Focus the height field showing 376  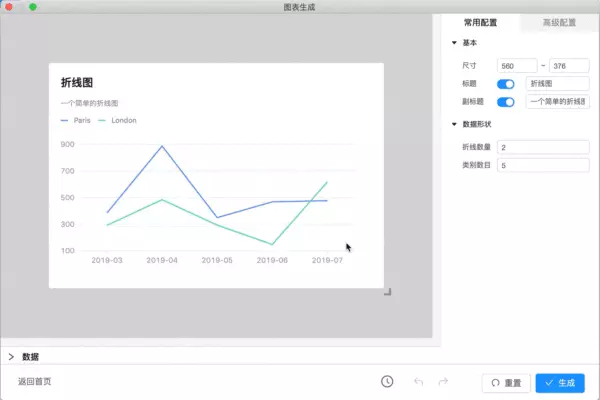[x=569, y=66]
